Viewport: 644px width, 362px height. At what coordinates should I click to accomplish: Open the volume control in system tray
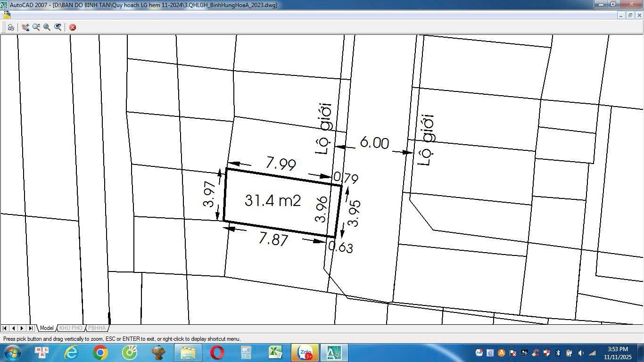581,353
